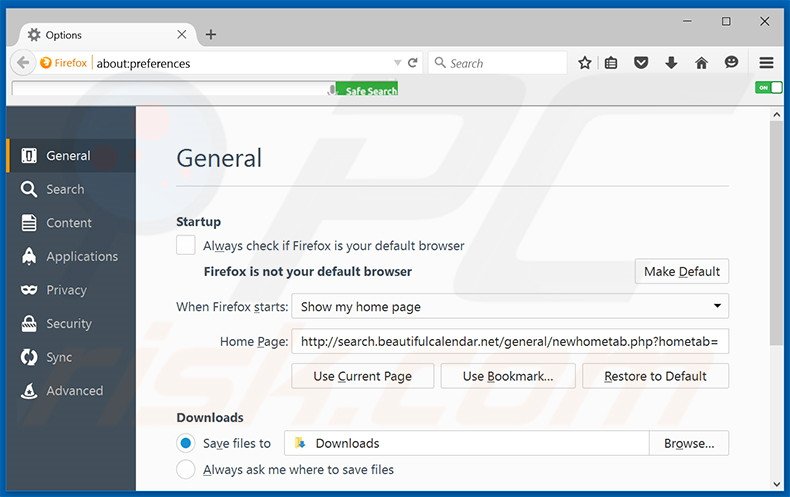
Task: Click the Use Bookmark... button
Action: (x=508, y=376)
